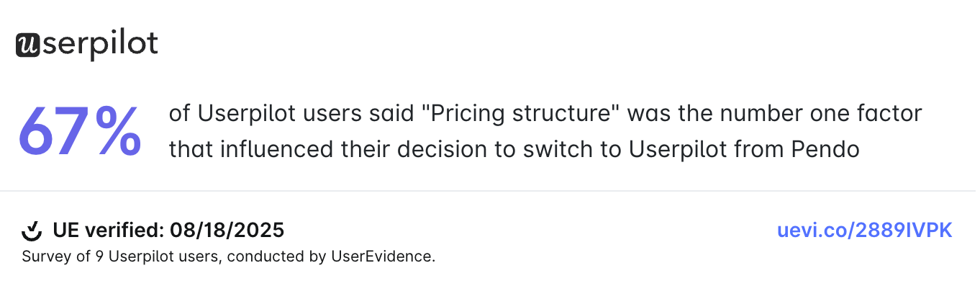Click the UE verified checkmark icon
This screenshot has height=281, width=980.
[x=32, y=231]
